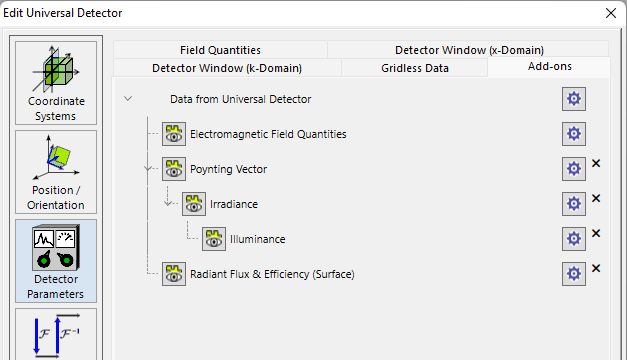Open Fourier Transforms sidebar icon
Image resolution: width=627 pixels, height=360 pixels.
point(56,334)
